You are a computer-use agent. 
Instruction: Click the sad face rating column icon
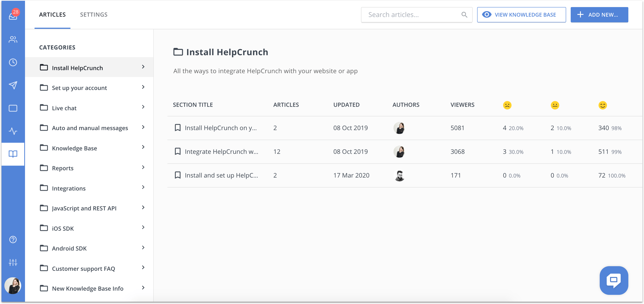click(507, 105)
